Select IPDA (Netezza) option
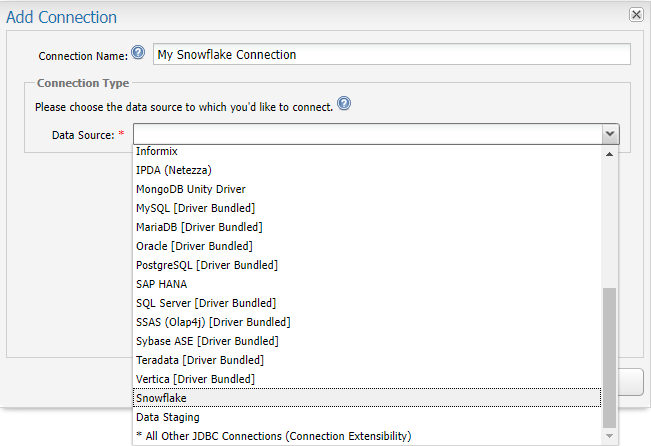The image size is (651, 446). click(x=367, y=170)
